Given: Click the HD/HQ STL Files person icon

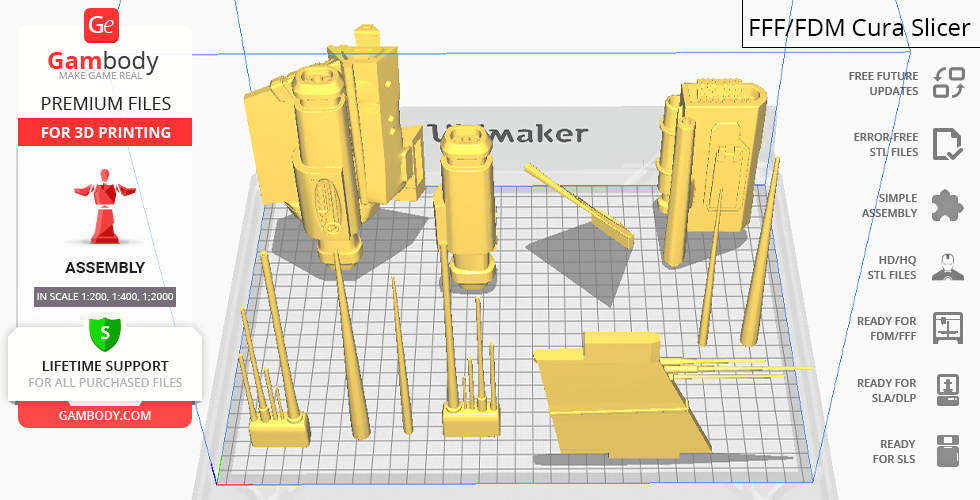Looking at the screenshot, I should coord(947,267).
